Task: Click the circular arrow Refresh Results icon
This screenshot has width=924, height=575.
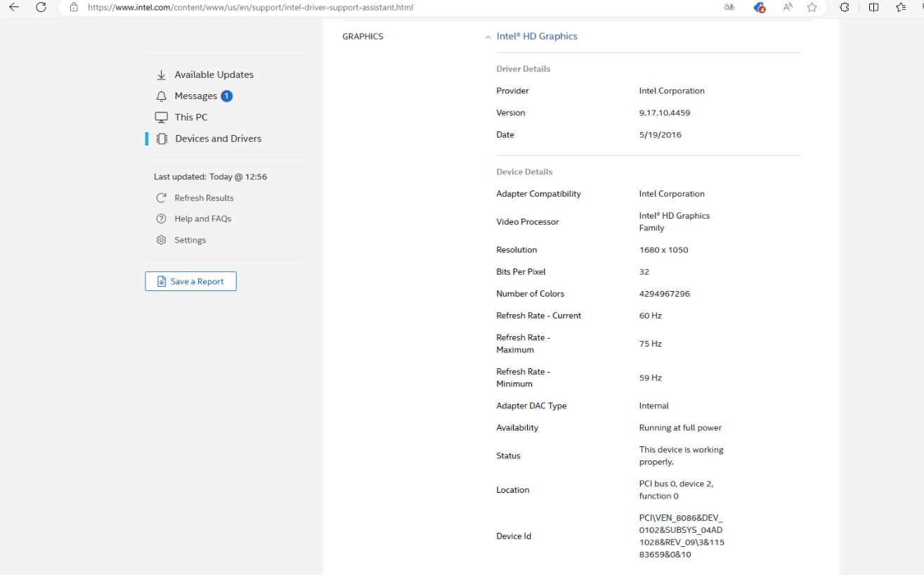Action: coord(162,198)
